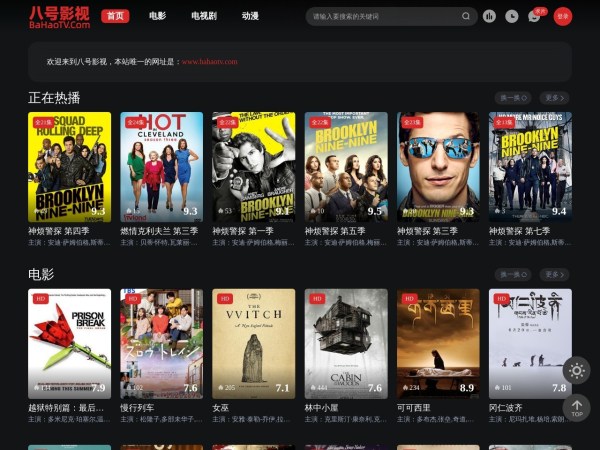Focus the keyword search input field
600x450 pixels.
point(383,16)
